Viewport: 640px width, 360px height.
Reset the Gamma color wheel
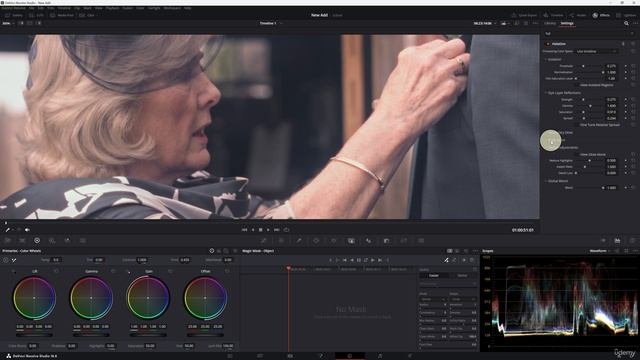[x=113, y=271]
